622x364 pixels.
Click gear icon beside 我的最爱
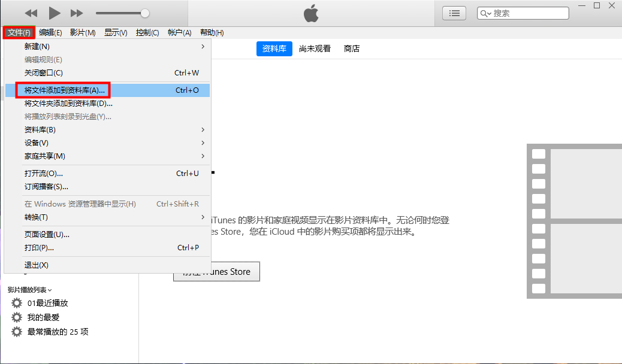17,317
